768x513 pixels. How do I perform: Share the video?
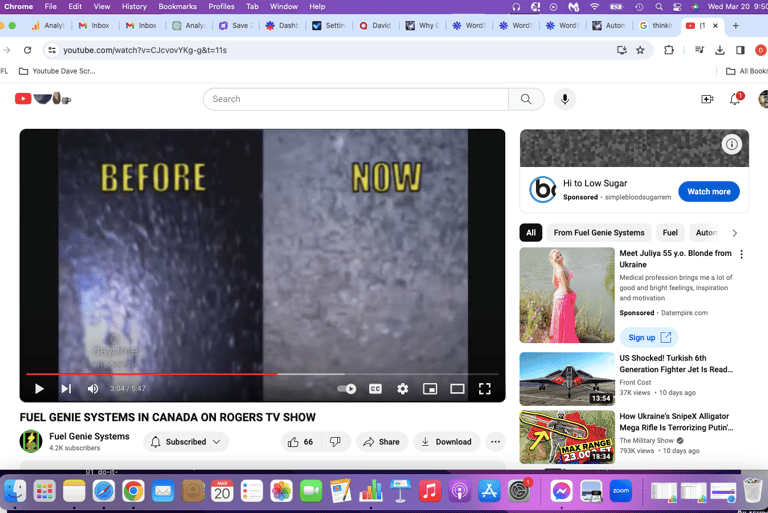pos(382,442)
